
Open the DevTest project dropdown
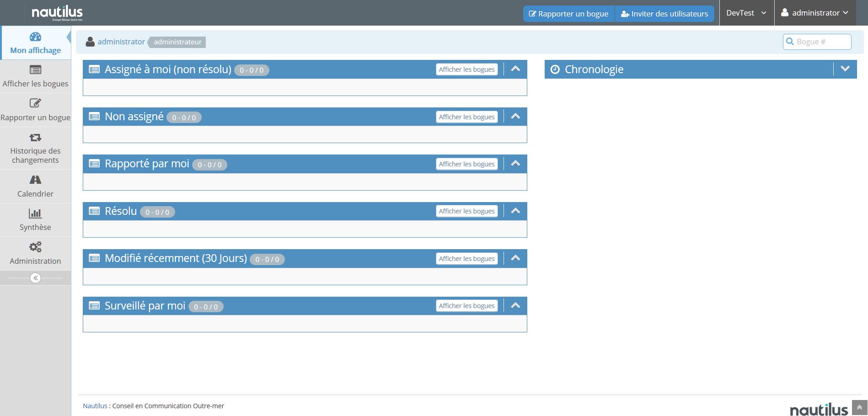pyautogui.click(x=746, y=13)
